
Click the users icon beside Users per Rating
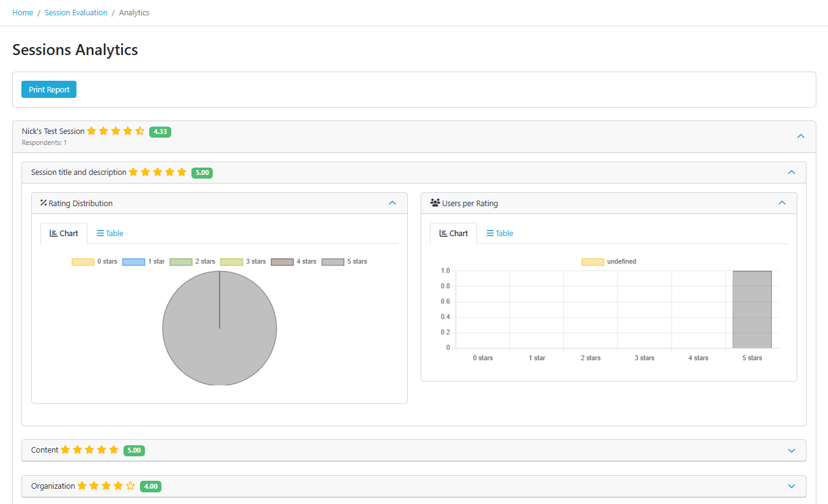click(435, 203)
